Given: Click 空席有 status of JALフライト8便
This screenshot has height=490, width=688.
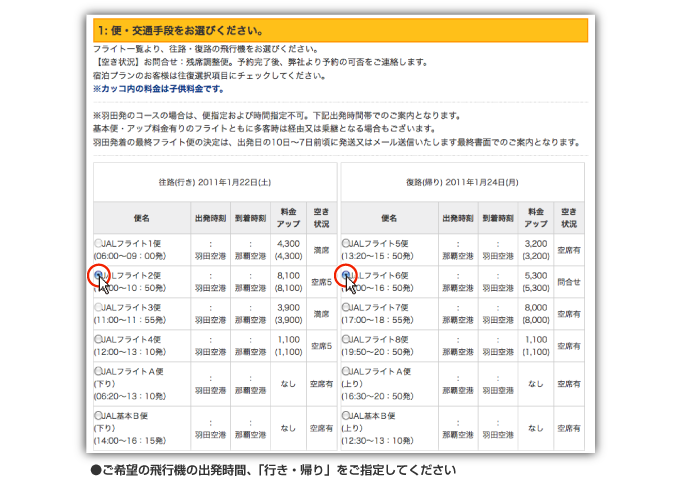Looking at the screenshot, I should coord(569,346).
